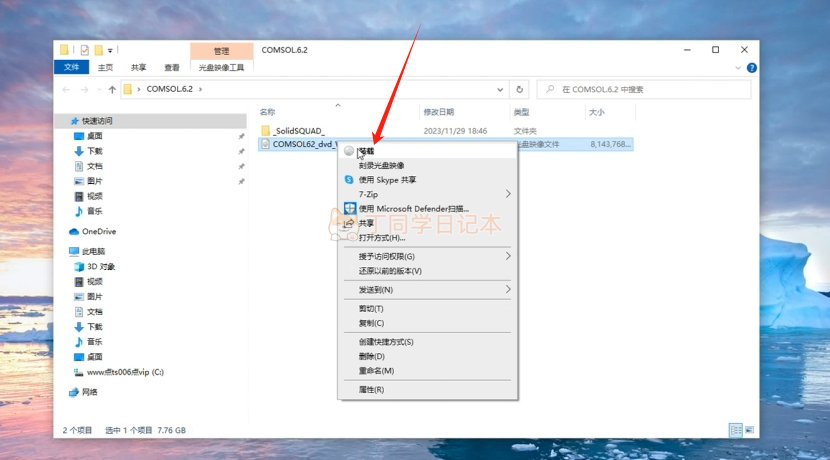Click the Forward navigation arrow
Screen dimensions: 830x460
[84, 89]
